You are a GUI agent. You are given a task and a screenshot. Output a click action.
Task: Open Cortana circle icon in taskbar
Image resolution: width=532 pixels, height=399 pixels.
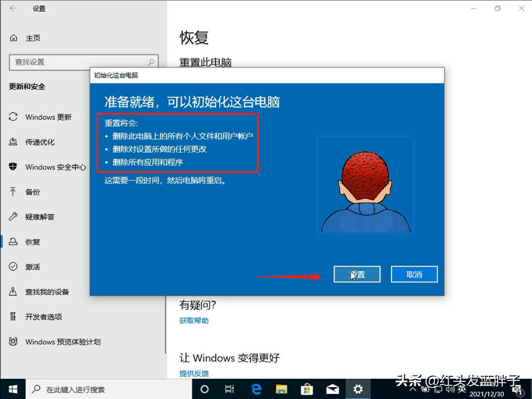pos(205,389)
